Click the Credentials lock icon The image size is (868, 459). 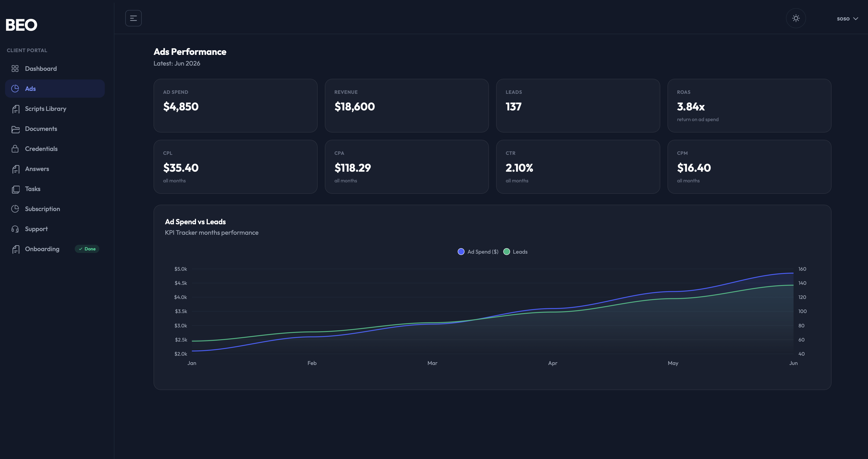tap(15, 149)
